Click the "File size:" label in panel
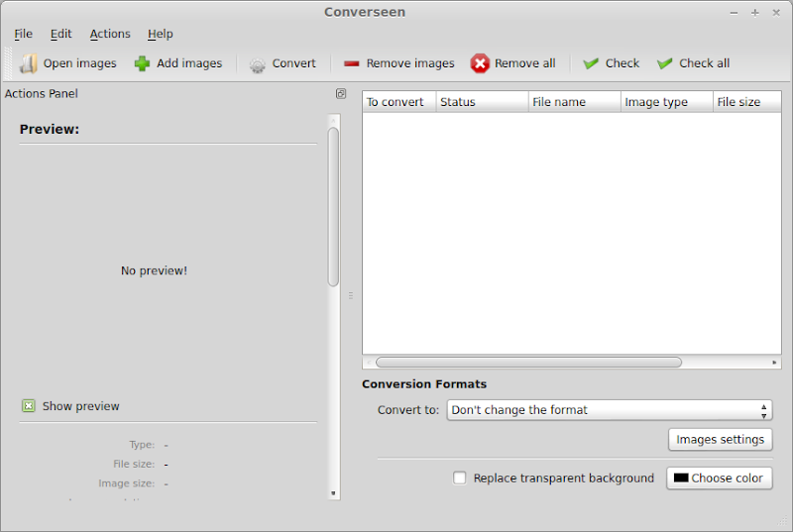This screenshot has width=793, height=532. (134, 464)
